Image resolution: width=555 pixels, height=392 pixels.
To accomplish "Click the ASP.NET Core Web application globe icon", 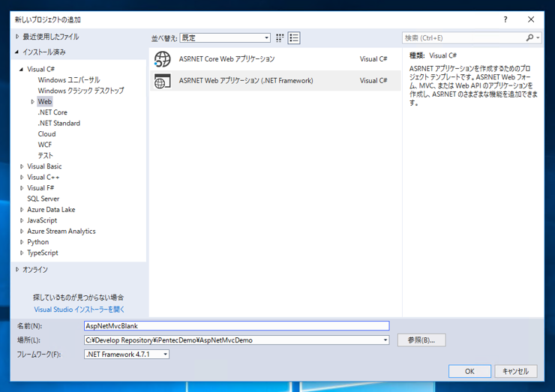I will (163, 59).
